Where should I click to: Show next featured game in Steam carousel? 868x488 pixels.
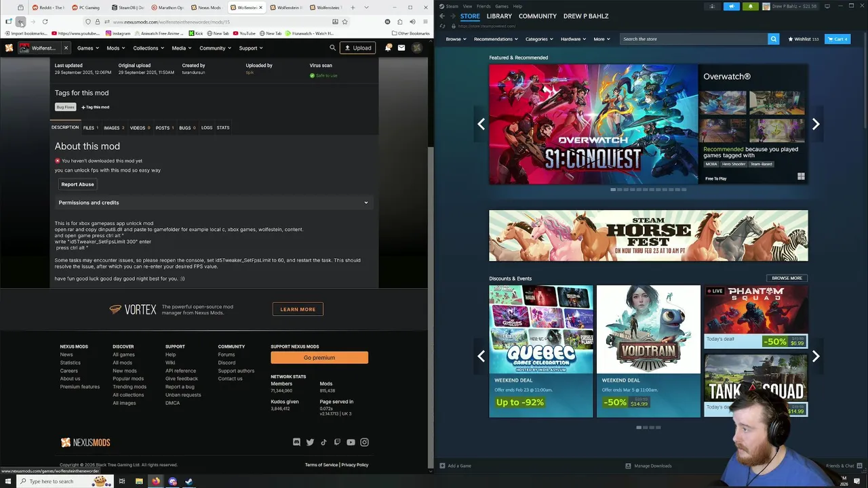tap(816, 124)
